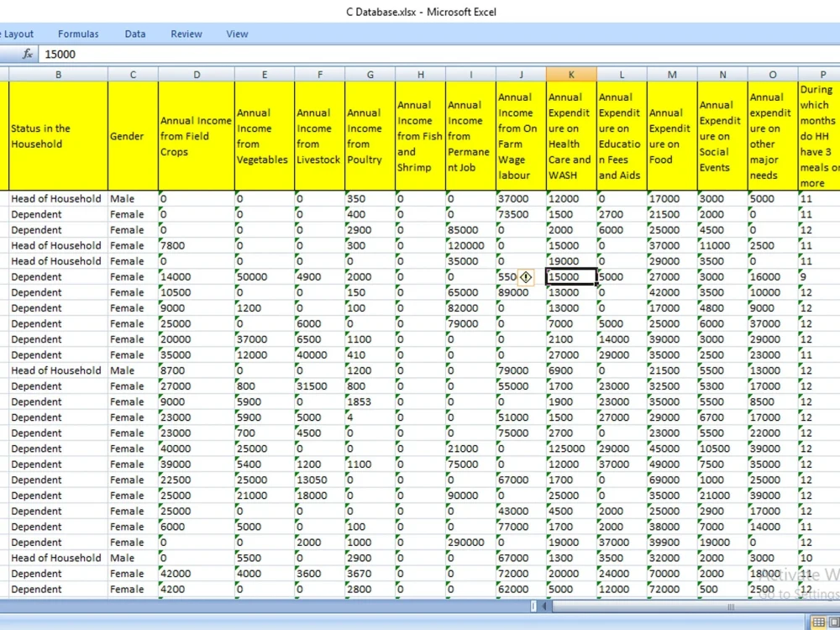Select the cell containing 7800

tap(197, 245)
